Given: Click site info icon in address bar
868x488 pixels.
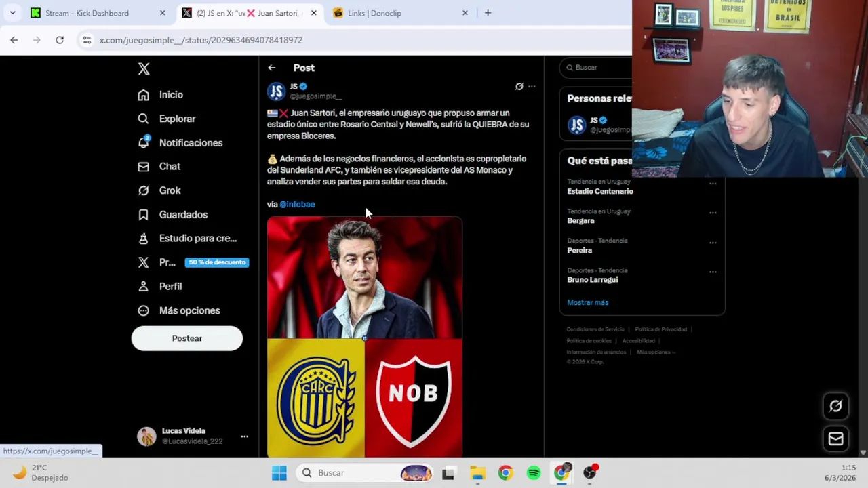Looking at the screenshot, I should pyautogui.click(x=87, y=40).
